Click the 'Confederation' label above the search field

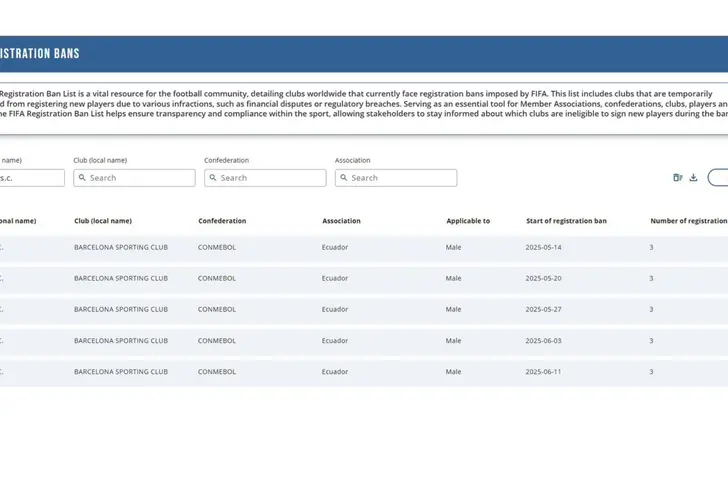coord(227,160)
